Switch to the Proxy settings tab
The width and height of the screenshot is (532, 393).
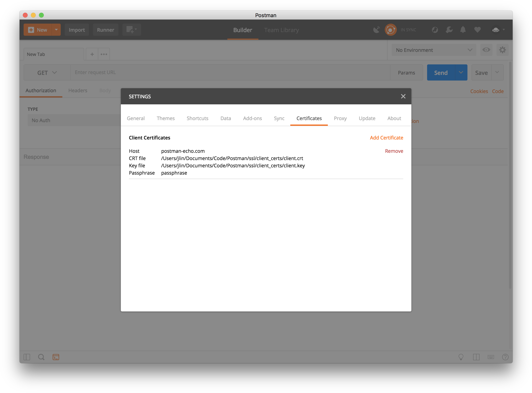click(340, 118)
